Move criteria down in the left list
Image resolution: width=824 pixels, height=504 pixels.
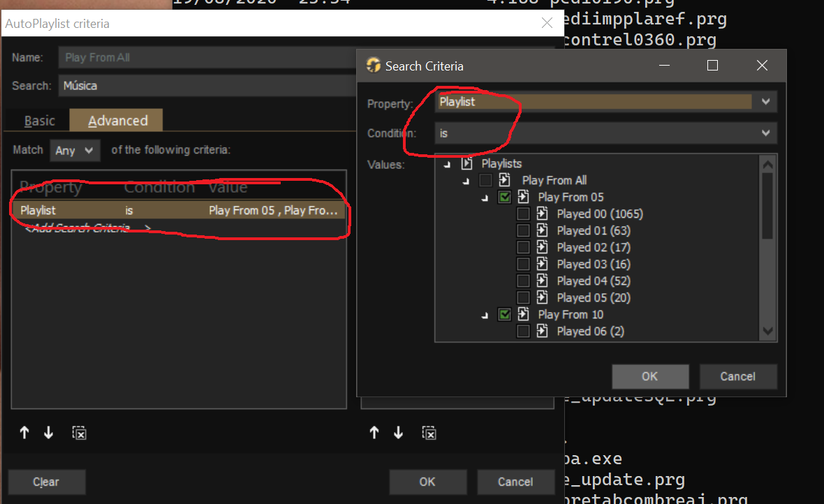pos(48,433)
